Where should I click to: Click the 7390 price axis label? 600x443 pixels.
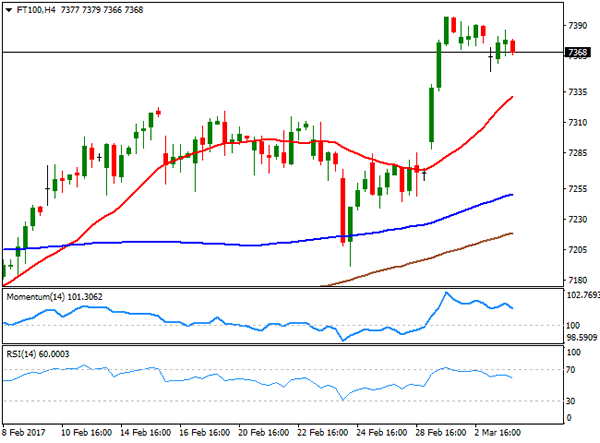pyautogui.click(x=577, y=26)
